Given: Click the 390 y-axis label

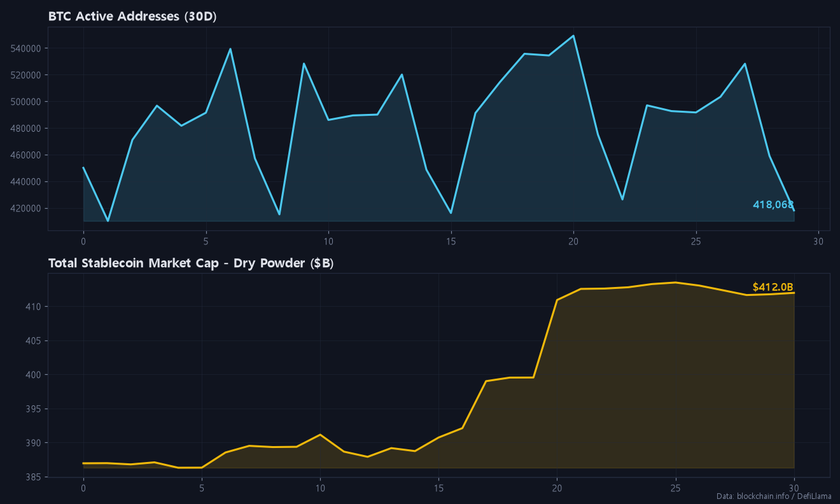Looking at the screenshot, I should (34, 443).
